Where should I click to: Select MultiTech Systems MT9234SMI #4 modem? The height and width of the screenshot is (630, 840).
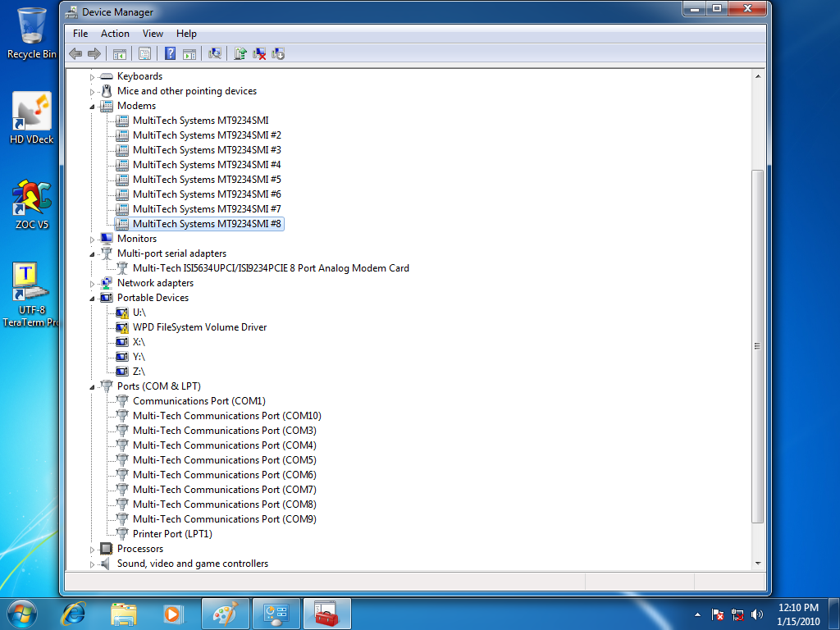pyautogui.click(x=207, y=165)
